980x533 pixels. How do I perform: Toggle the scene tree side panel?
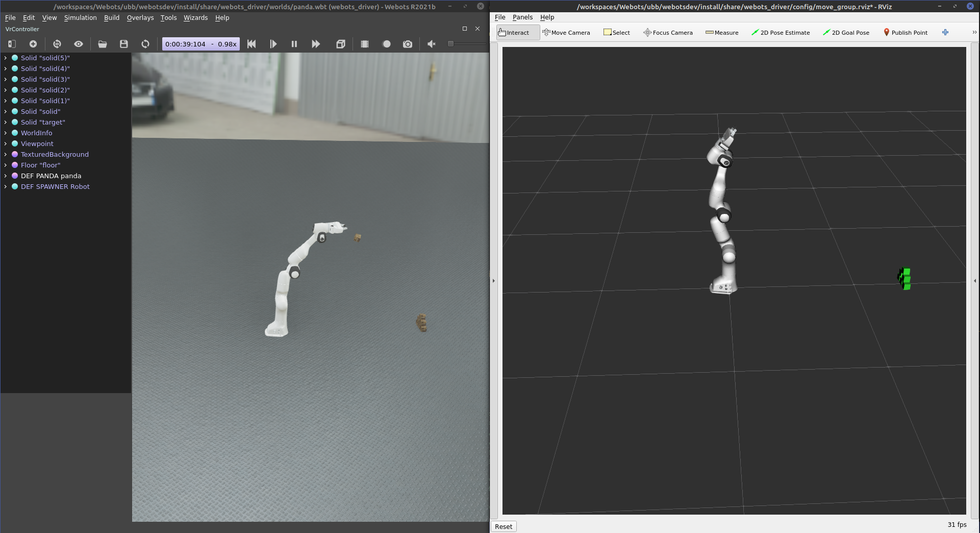point(12,44)
